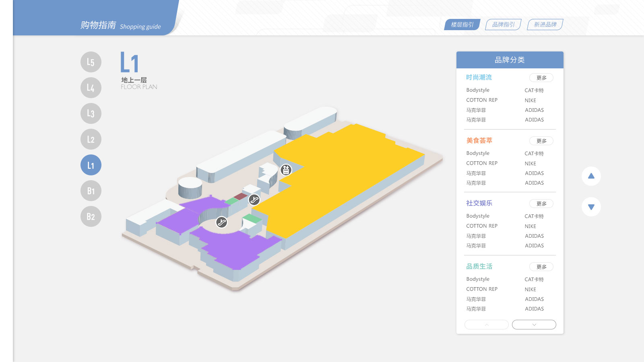Viewport: 644px width, 362px height.
Task: Switch to floor L3
Action: 91,113
